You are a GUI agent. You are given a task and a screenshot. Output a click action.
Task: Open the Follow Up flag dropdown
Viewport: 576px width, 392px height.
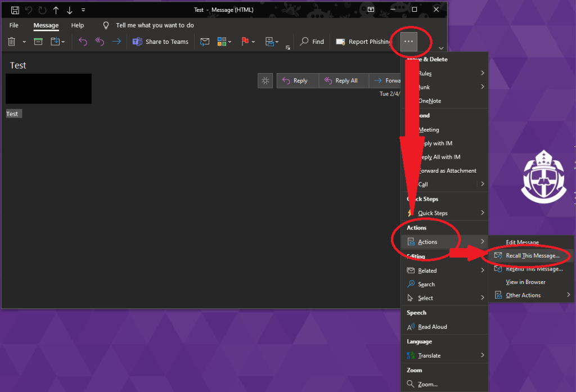(x=248, y=42)
